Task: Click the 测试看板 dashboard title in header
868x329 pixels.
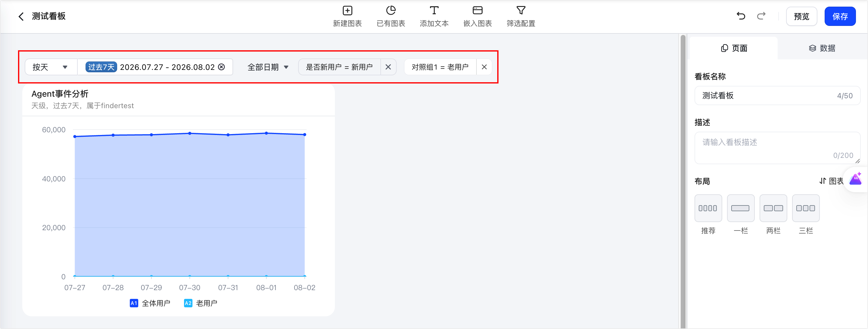Action: click(x=48, y=16)
